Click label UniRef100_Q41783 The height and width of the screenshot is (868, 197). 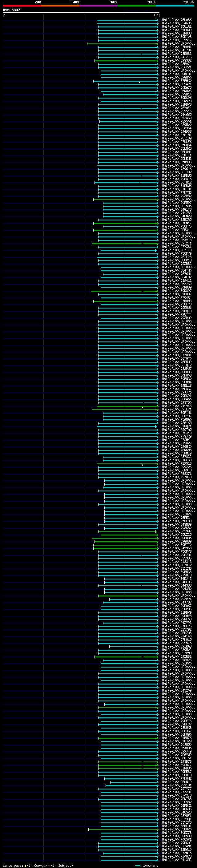click(x=177, y=213)
